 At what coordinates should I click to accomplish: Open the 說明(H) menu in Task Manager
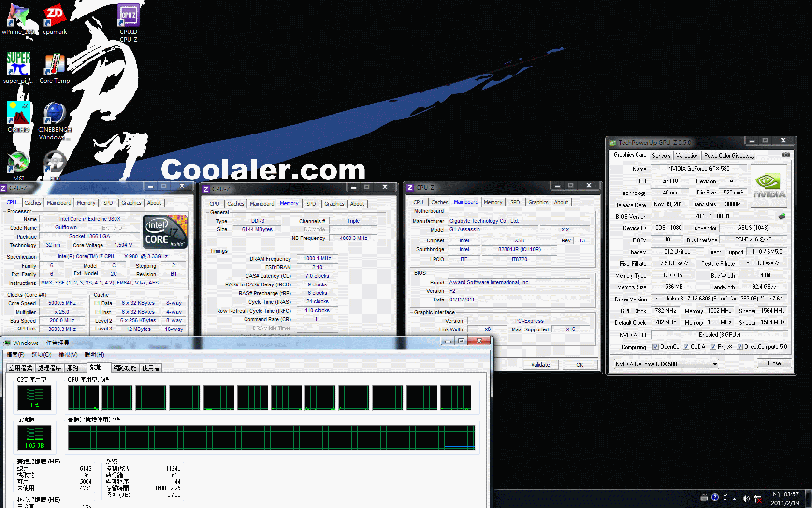pyautogui.click(x=95, y=355)
